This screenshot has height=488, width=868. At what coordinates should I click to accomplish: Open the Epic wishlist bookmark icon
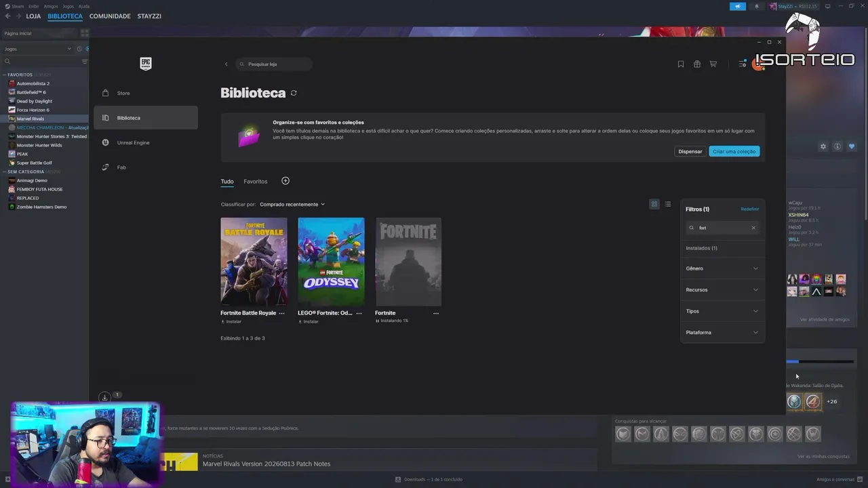[681, 64]
